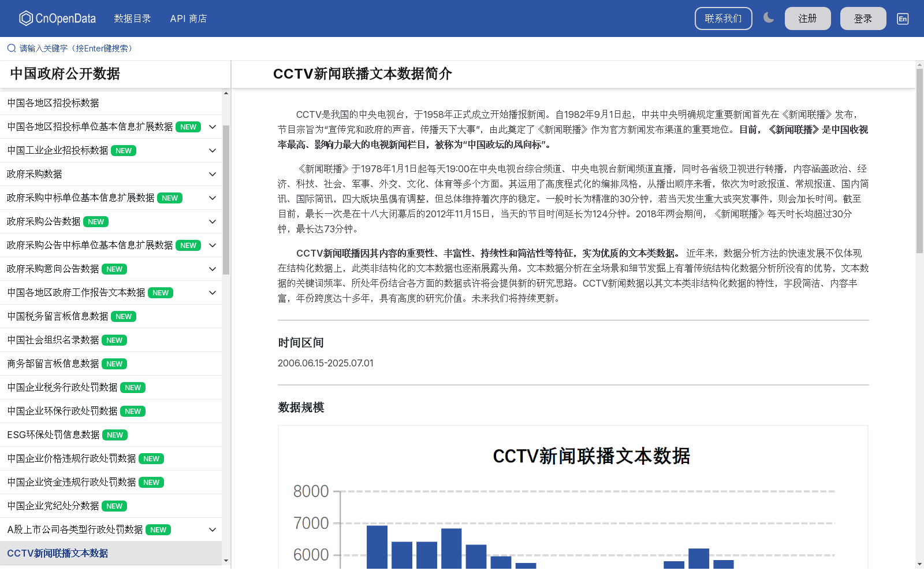Viewport: 924px width, 578px height.
Task: Click the date range 2006.06.15-2025.07.01
Action: (x=326, y=363)
